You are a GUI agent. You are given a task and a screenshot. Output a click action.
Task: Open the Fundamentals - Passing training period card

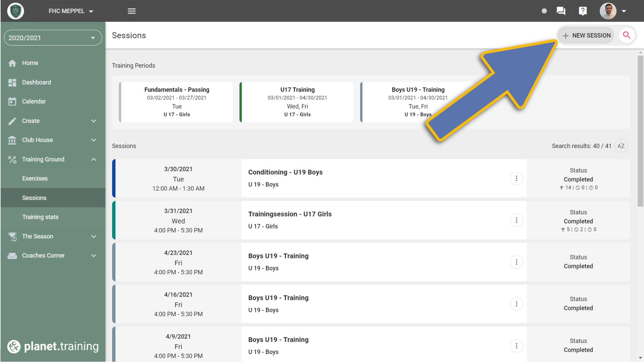pyautogui.click(x=176, y=102)
